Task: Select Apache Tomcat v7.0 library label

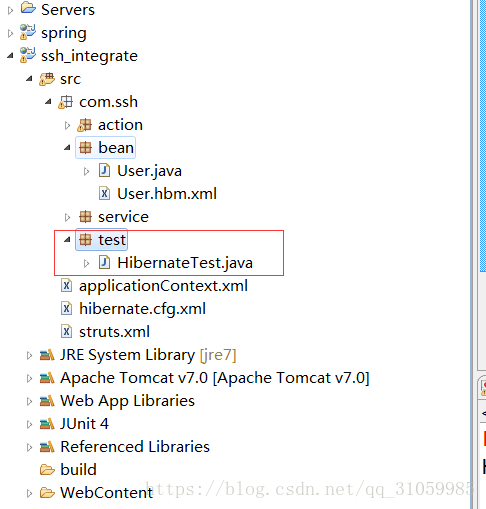Action: point(215,378)
